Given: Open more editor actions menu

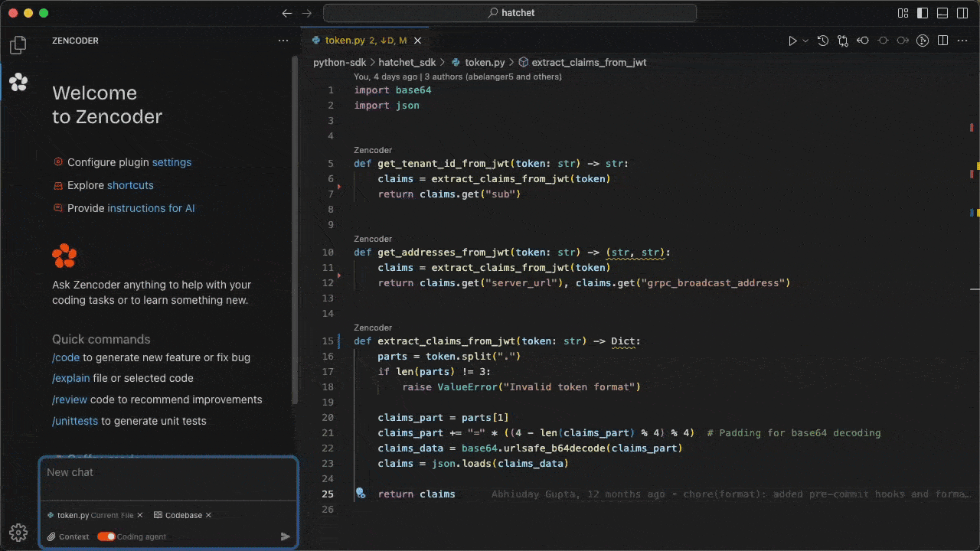Looking at the screenshot, I should coord(962,41).
